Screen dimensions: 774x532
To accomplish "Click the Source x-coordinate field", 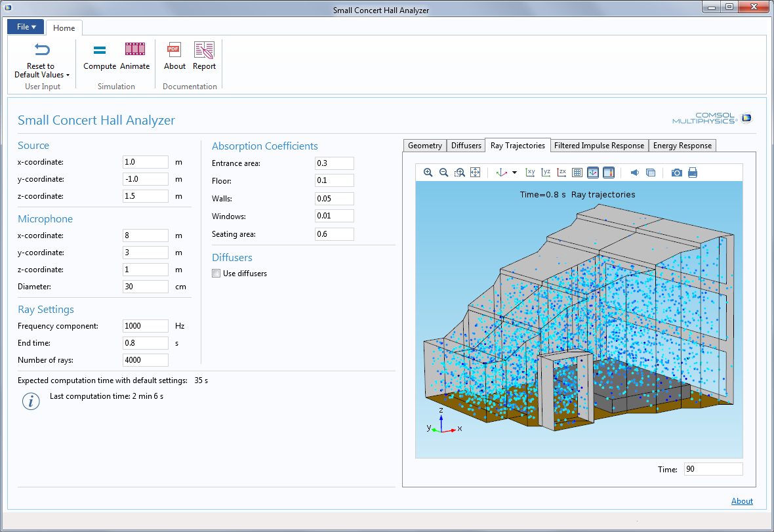I will (146, 162).
